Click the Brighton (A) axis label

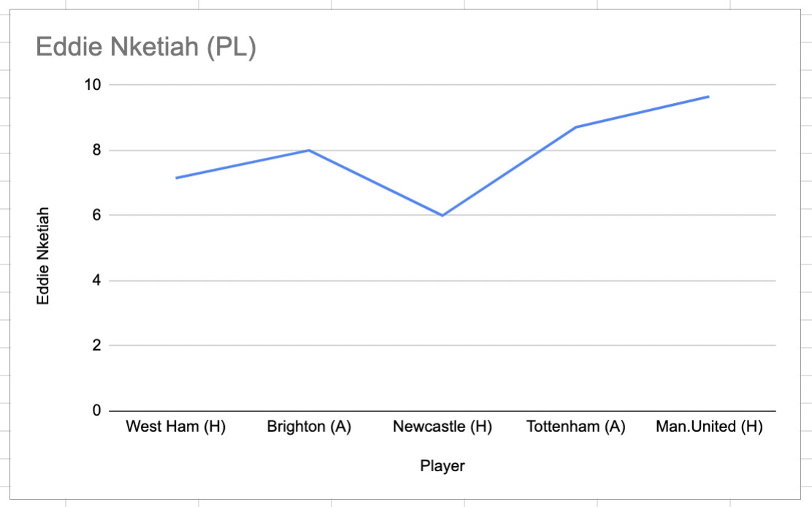coord(309,427)
